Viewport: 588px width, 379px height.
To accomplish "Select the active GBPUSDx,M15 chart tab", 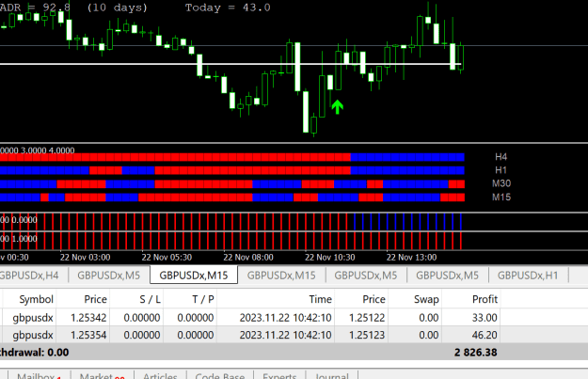I will pyautogui.click(x=194, y=276).
